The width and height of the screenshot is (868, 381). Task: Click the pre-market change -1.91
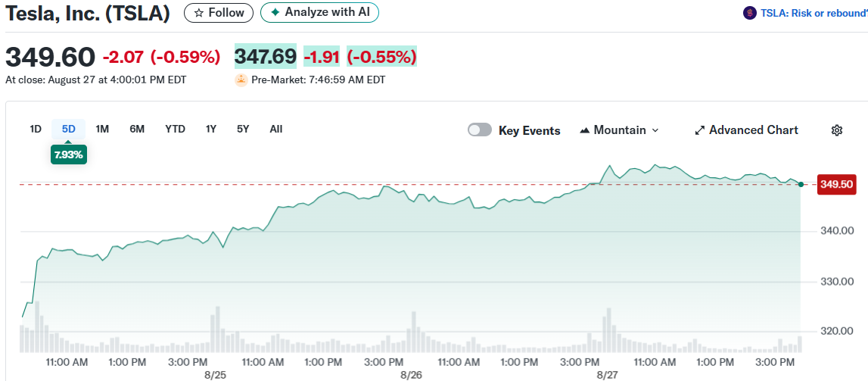[x=321, y=57]
